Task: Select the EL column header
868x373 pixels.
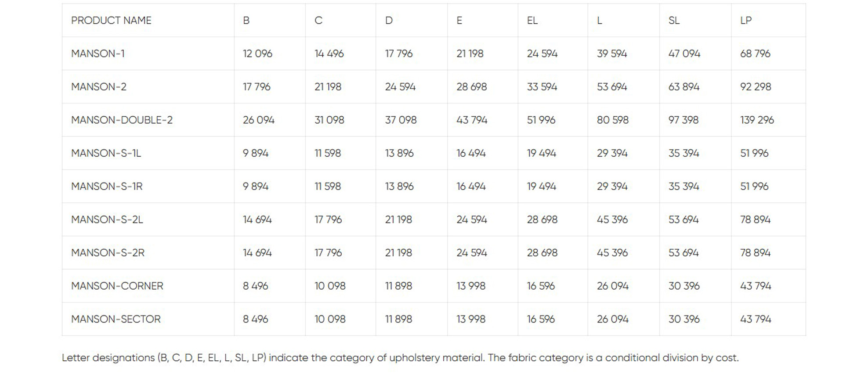Action: click(x=532, y=21)
